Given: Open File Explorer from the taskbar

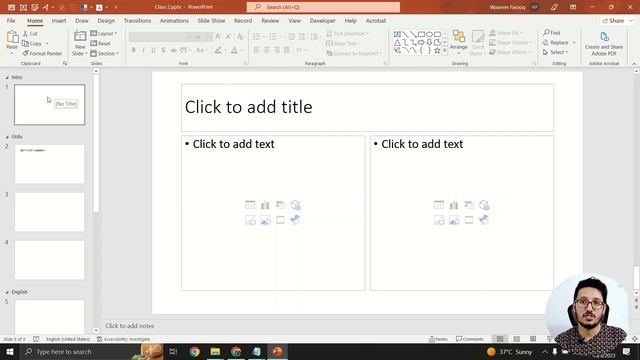Looking at the screenshot, I should coord(215,351).
